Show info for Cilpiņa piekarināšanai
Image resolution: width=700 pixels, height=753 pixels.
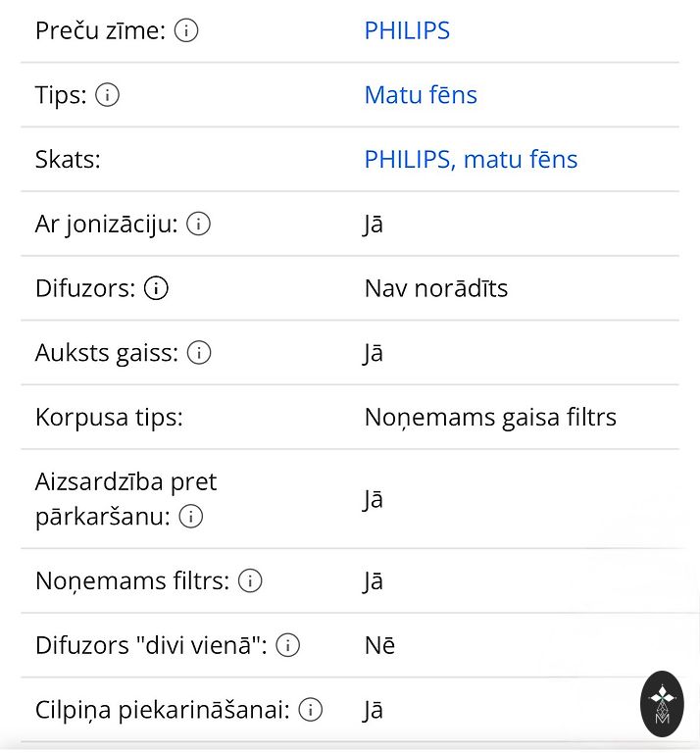(310, 710)
